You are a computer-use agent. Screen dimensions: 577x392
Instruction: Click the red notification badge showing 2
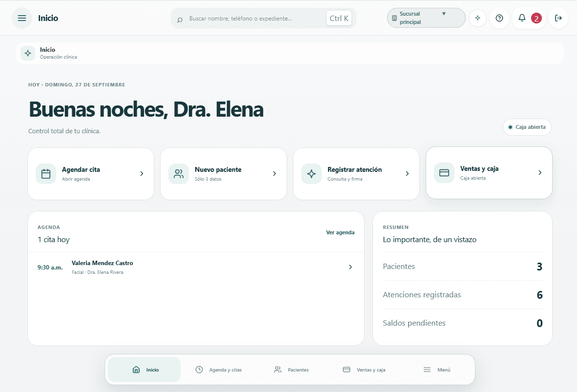(536, 19)
